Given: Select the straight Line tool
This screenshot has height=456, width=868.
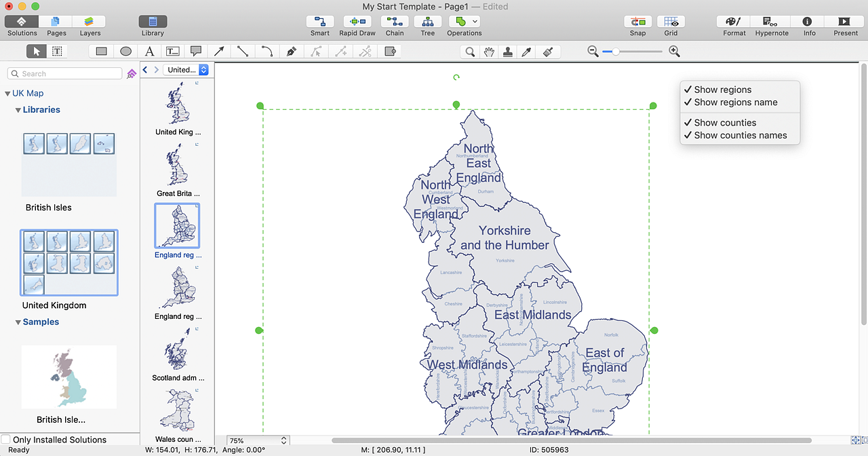Looking at the screenshot, I should pos(243,51).
